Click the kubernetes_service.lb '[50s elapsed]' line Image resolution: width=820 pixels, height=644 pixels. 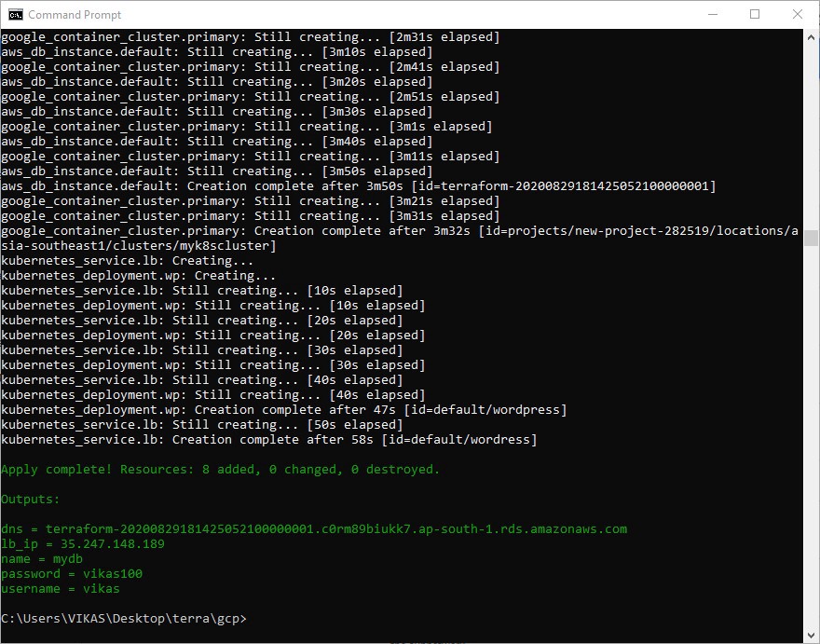click(x=202, y=425)
